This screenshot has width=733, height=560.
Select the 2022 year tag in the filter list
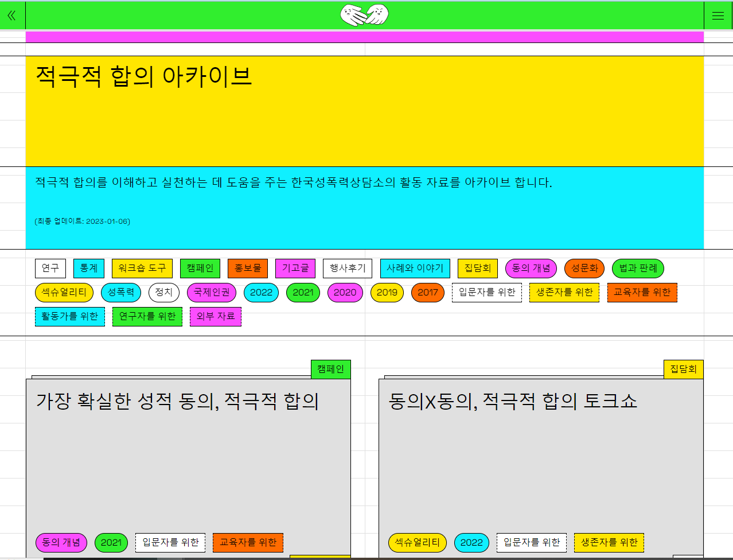pyautogui.click(x=261, y=293)
